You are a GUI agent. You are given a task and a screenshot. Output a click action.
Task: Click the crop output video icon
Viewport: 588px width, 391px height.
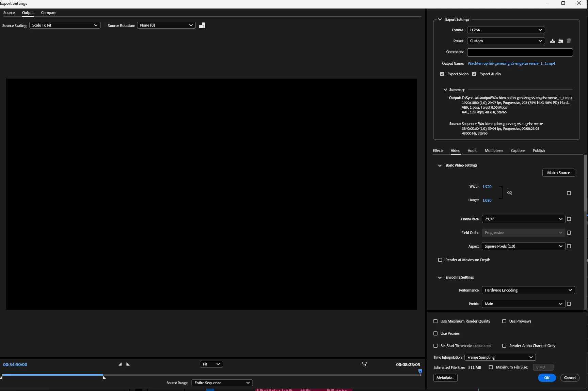202,25
